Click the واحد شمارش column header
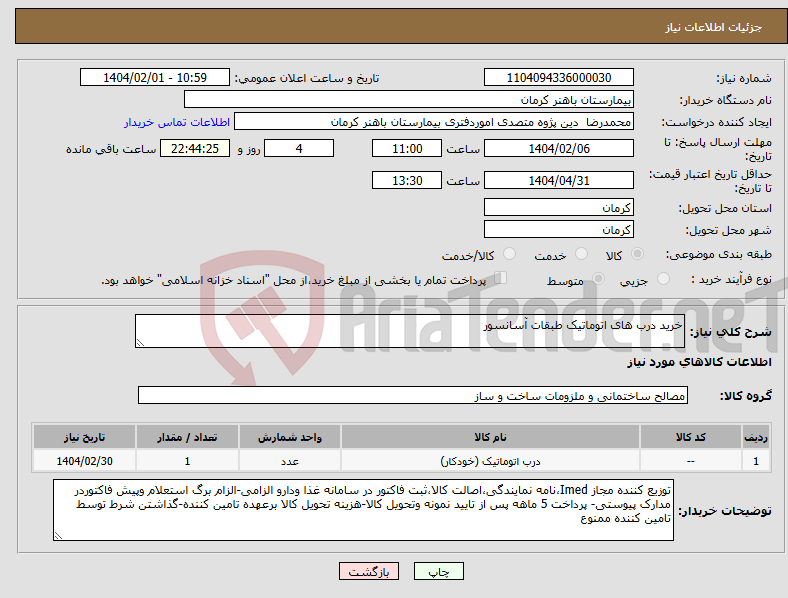This screenshot has height=598, width=788. point(290,437)
